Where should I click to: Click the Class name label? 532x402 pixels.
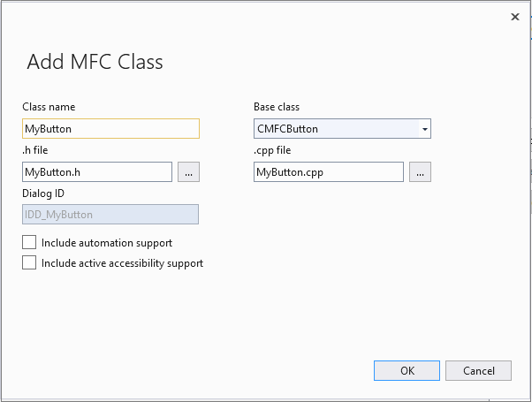point(49,107)
